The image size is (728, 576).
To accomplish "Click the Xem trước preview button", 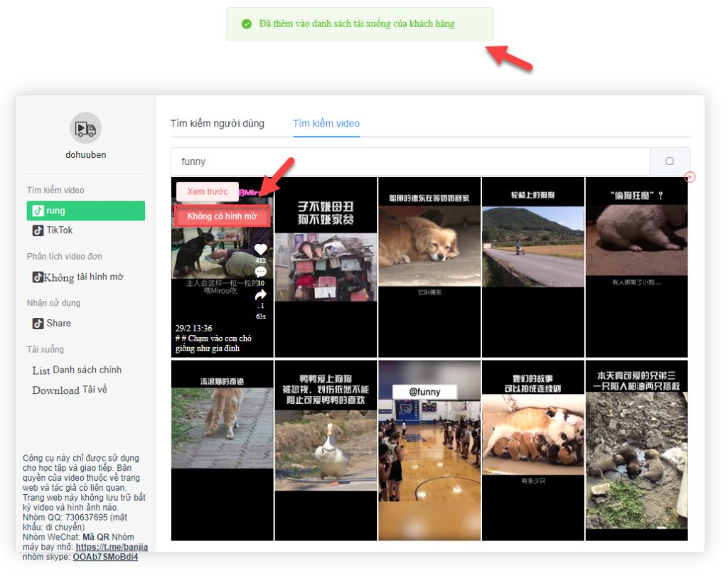I will coord(208,191).
